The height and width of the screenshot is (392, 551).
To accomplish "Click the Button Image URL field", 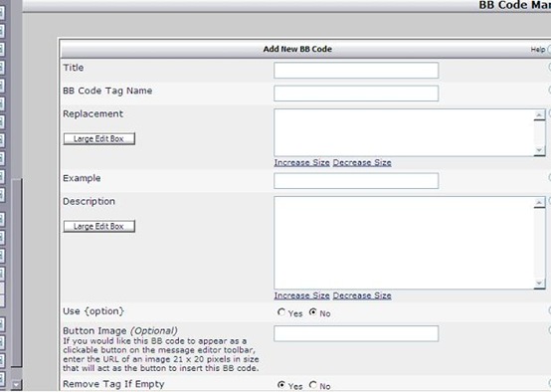I will [356, 333].
